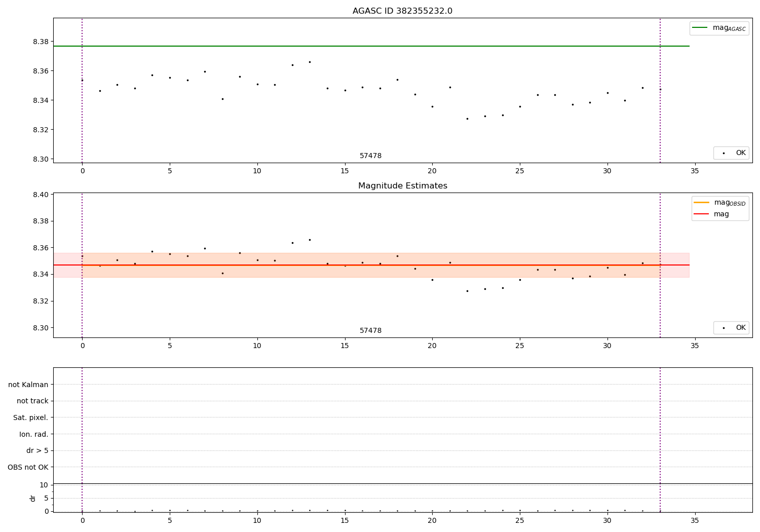Select the orange mag OBSID legend line sample
Screen dimensions: 760x532
pyautogui.click(x=702, y=203)
